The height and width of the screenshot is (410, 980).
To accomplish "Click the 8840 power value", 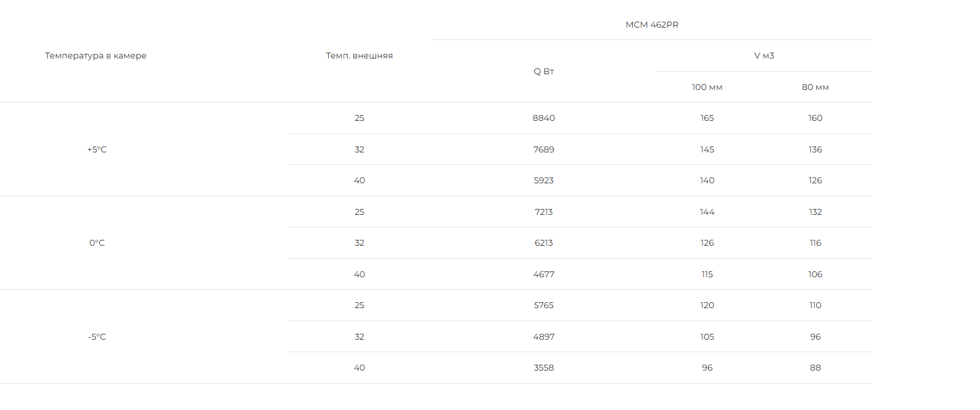I will click(x=544, y=118).
